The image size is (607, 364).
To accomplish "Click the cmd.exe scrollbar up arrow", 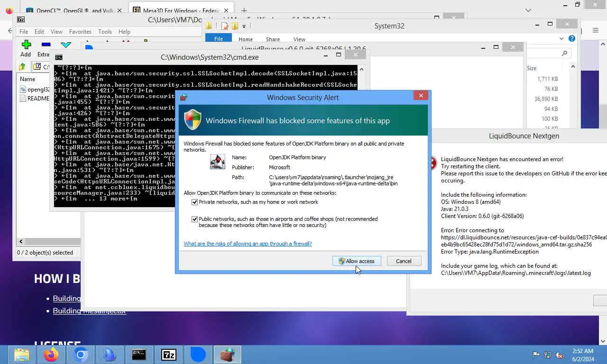I will pos(361,69).
